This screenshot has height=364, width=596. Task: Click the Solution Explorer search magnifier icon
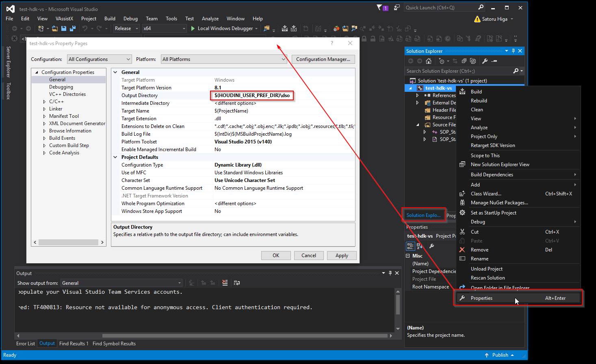[x=516, y=71]
